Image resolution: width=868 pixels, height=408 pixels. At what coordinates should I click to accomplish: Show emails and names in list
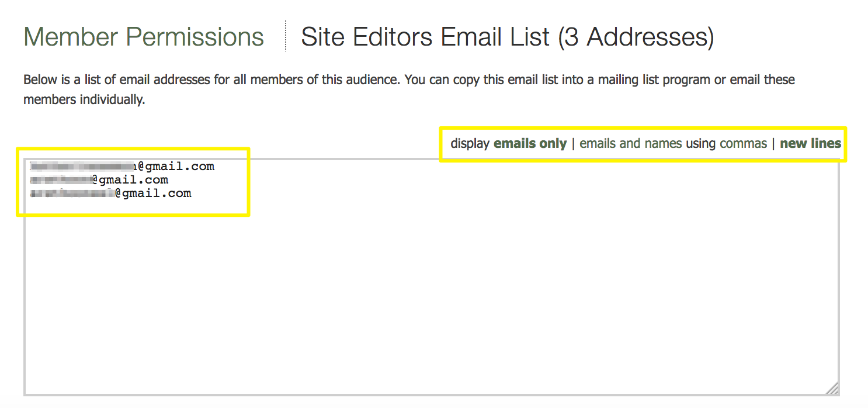pyautogui.click(x=631, y=144)
